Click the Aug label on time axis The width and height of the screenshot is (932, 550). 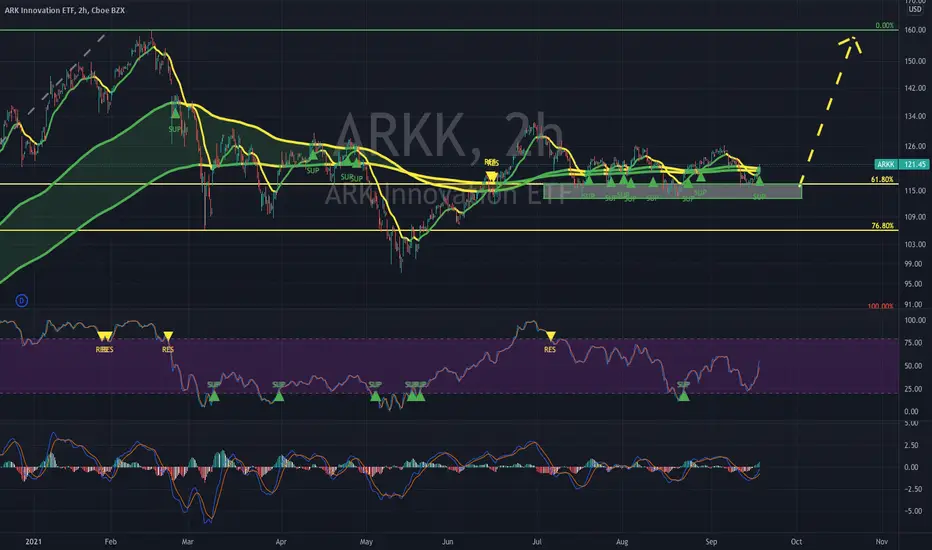pyautogui.click(x=622, y=542)
